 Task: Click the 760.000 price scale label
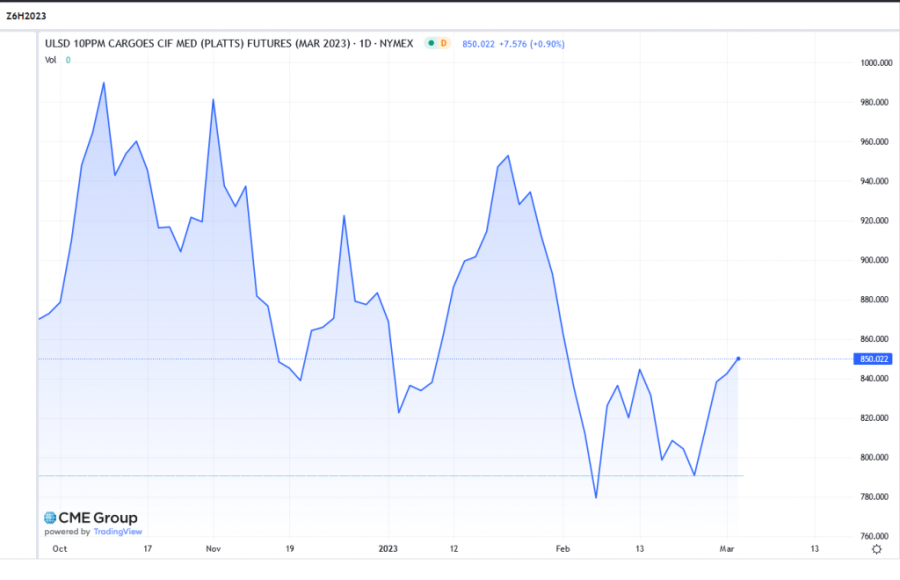[875, 536]
